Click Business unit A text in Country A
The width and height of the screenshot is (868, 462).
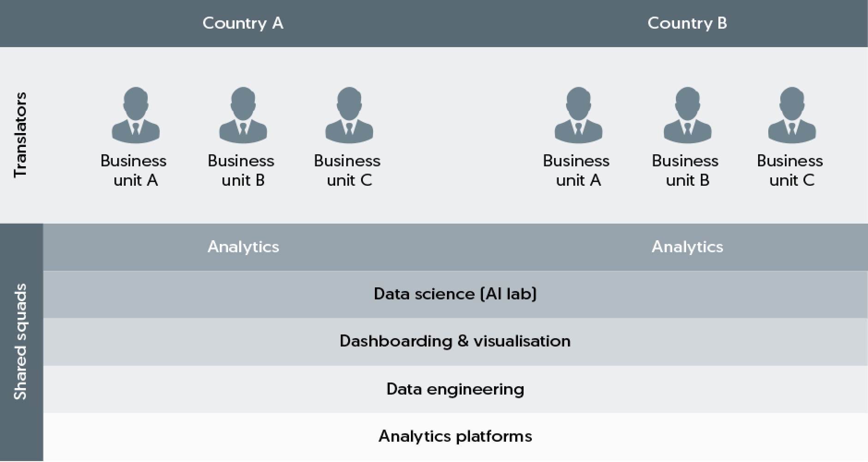(x=134, y=170)
